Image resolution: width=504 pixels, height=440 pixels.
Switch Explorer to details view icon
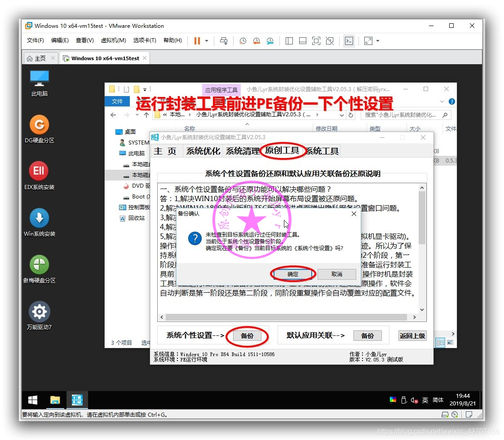pyautogui.click(x=440, y=343)
